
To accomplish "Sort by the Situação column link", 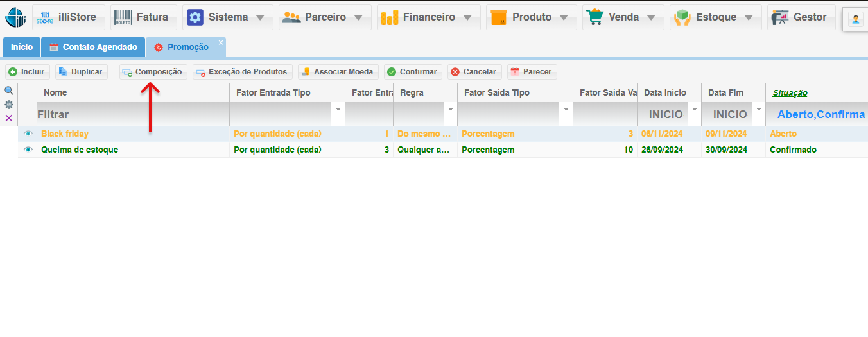I will click(790, 93).
